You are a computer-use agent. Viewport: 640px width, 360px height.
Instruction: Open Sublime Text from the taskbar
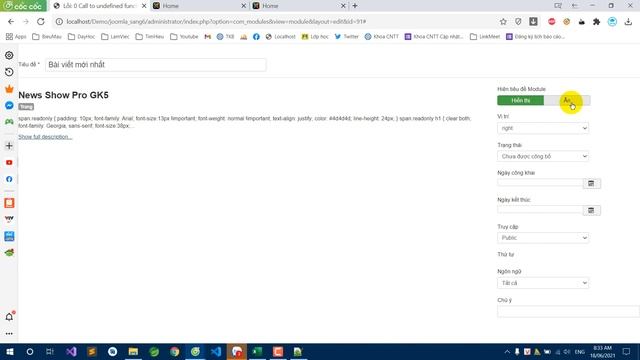click(92, 351)
